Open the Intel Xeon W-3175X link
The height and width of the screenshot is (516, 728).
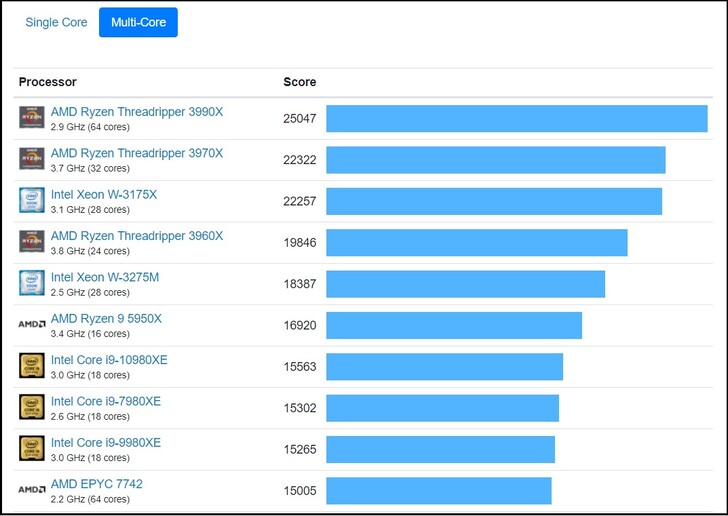pos(104,194)
